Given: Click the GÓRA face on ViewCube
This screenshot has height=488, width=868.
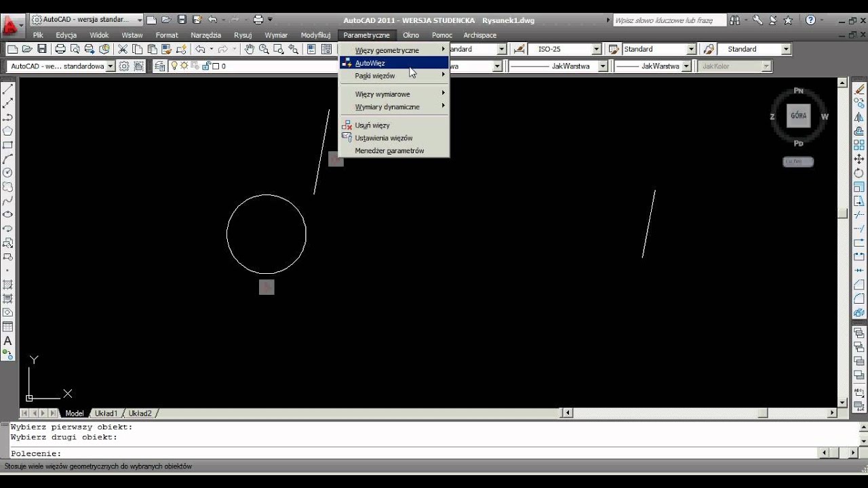Looking at the screenshot, I should point(798,116).
